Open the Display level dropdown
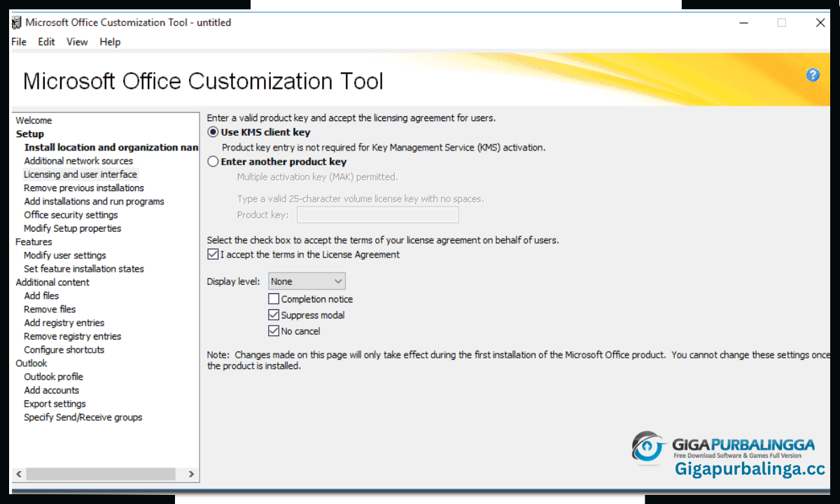840x504 pixels. point(307,281)
